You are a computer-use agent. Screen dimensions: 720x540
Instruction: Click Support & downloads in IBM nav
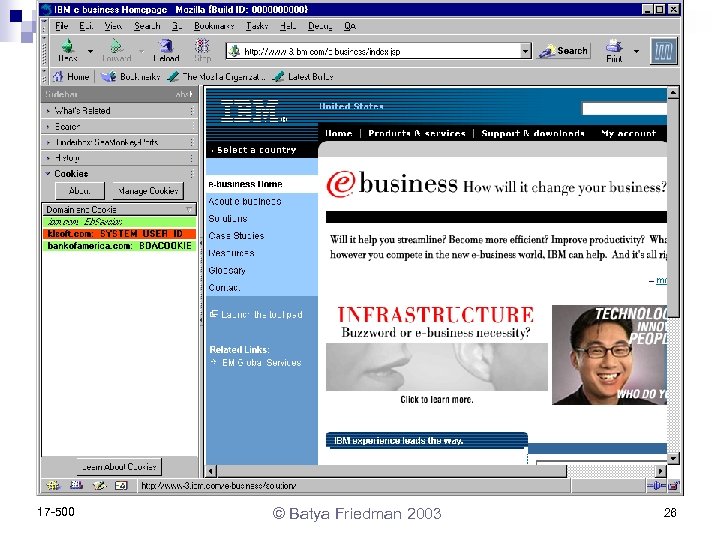533,133
